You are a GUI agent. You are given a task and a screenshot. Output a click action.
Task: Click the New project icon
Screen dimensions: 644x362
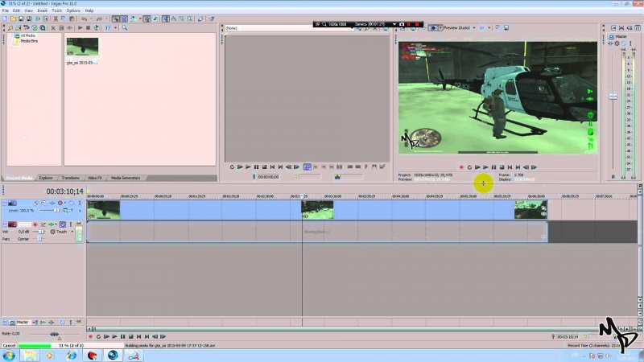pyautogui.click(x=5, y=19)
